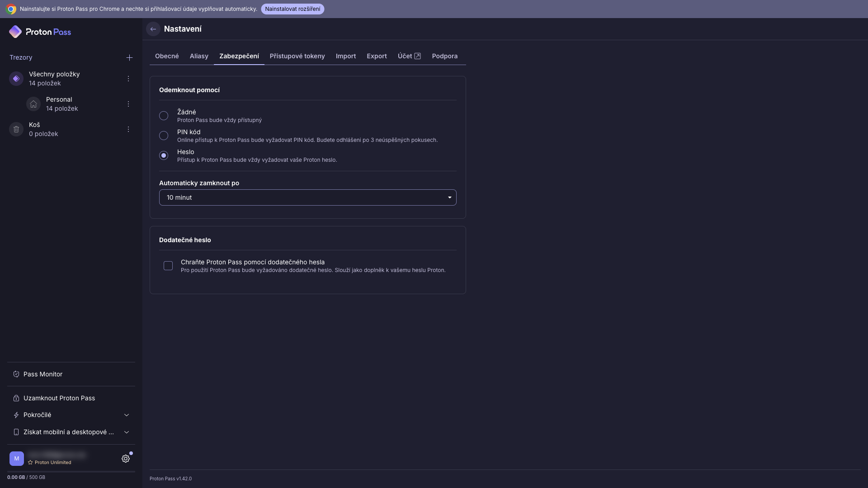
Task: Click the Trezory section heading
Action: [x=21, y=57]
